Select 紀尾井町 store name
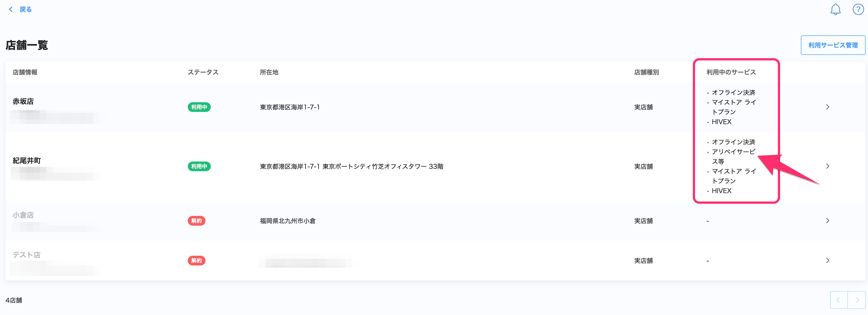The height and width of the screenshot is (315, 868). click(27, 161)
